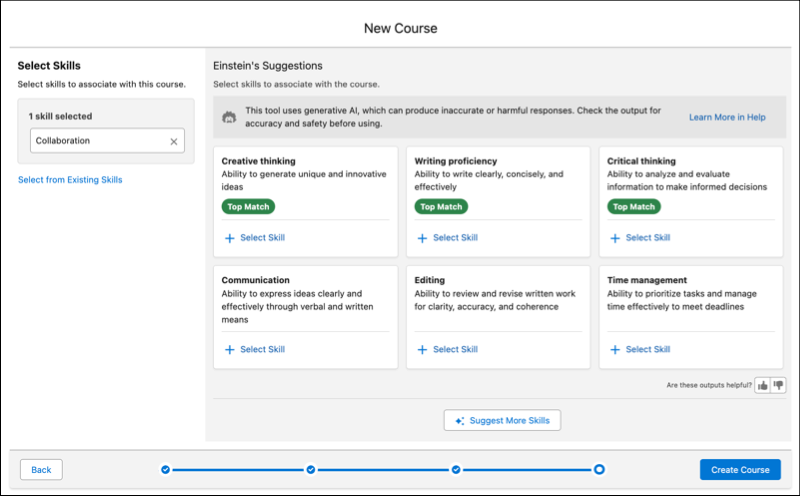Click the Critical thinking card title

coord(641,161)
